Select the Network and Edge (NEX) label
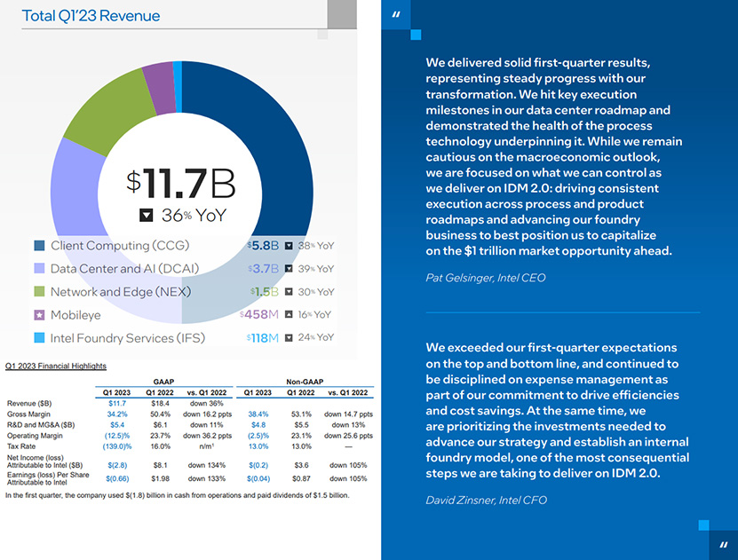Viewport: 738px width, 560px height. [x=121, y=292]
